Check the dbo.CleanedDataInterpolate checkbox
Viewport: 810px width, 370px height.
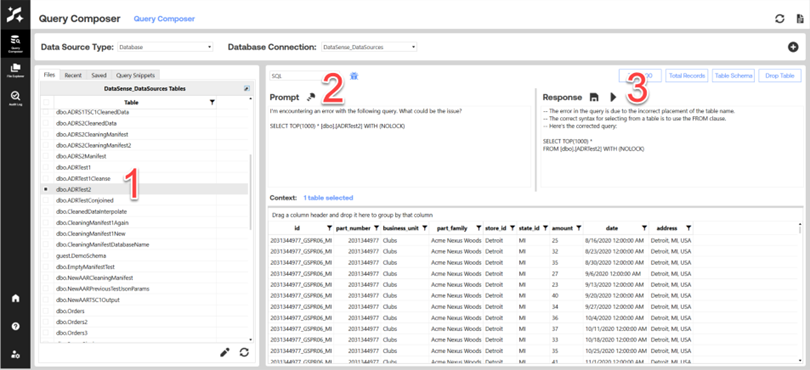tap(46, 212)
